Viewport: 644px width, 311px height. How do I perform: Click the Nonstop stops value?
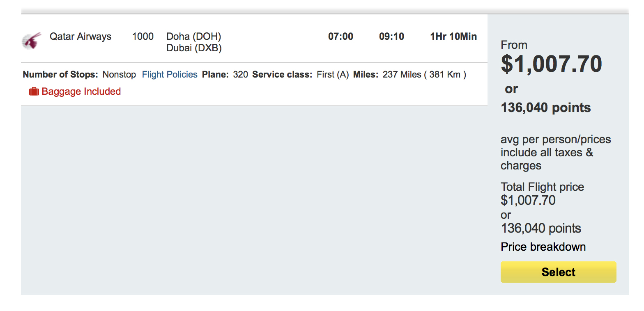pos(119,75)
